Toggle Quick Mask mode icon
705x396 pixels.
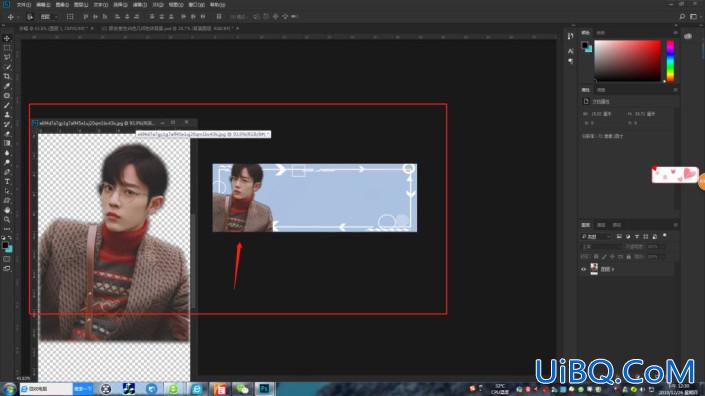click(x=7, y=259)
